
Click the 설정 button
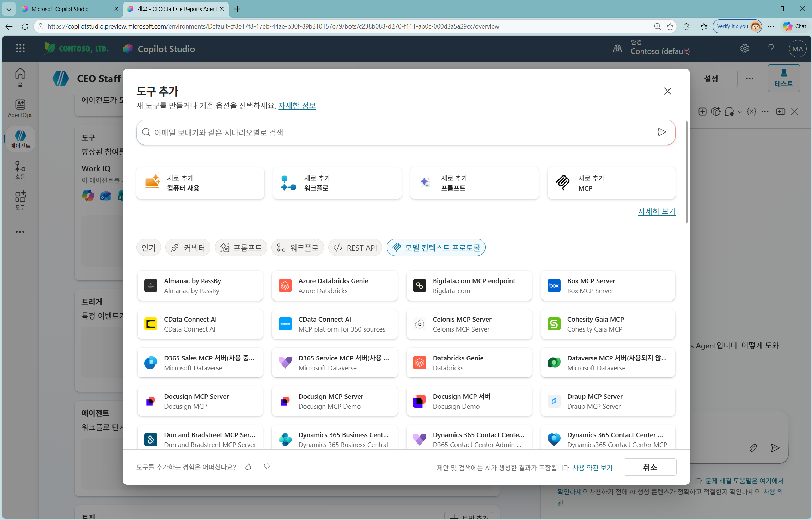[711, 79]
